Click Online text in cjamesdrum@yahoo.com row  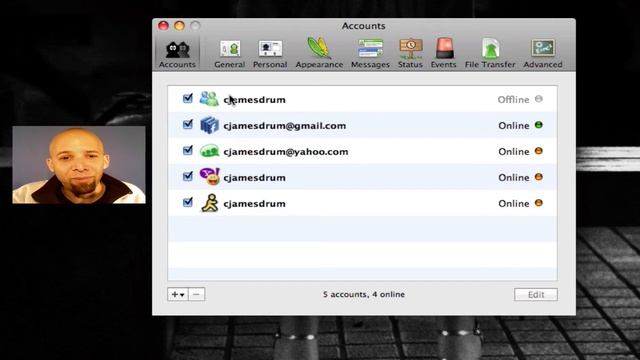coord(513,152)
